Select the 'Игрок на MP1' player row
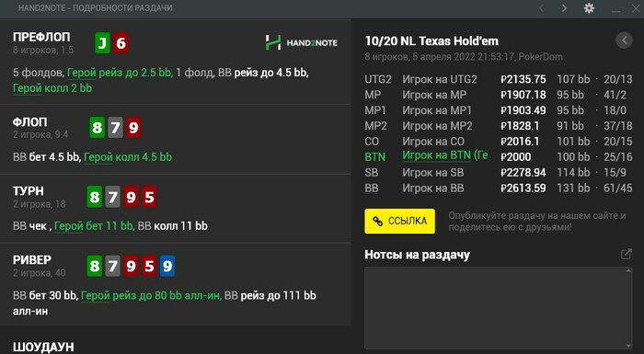The height and width of the screenshot is (354, 644). (x=499, y=110)
